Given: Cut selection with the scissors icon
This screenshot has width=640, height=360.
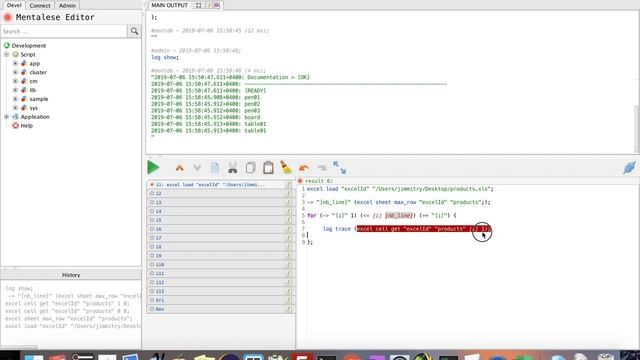Looking at the screenshot, I should coord(233,167).
